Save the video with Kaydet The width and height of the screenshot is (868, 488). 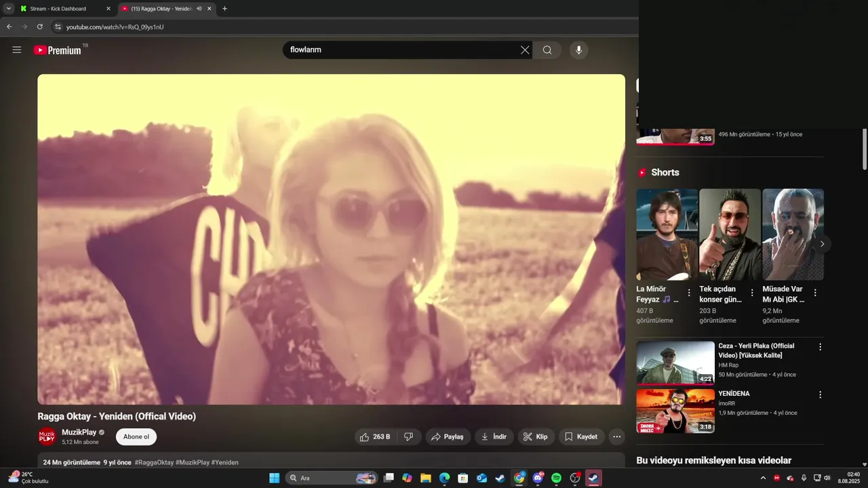coord(581,436)
